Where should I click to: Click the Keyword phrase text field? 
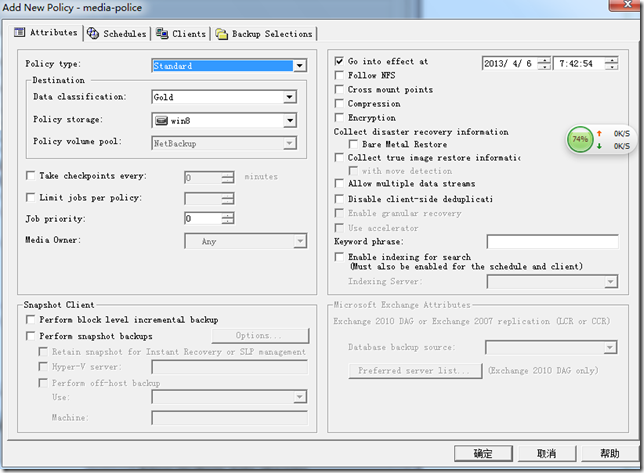[x=552, y=241]
